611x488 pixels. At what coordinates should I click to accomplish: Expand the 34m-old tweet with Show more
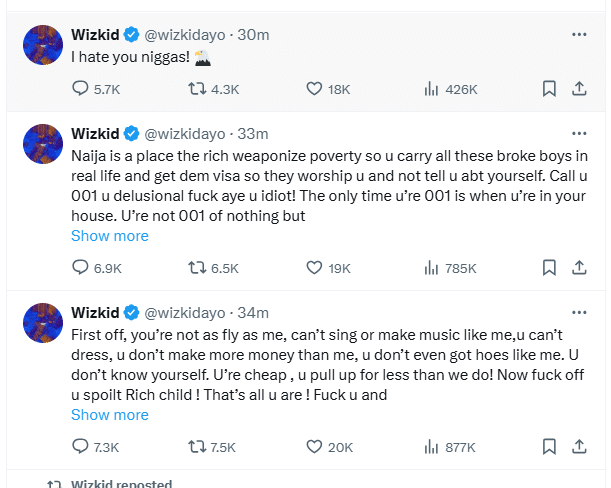coord(109,414)
